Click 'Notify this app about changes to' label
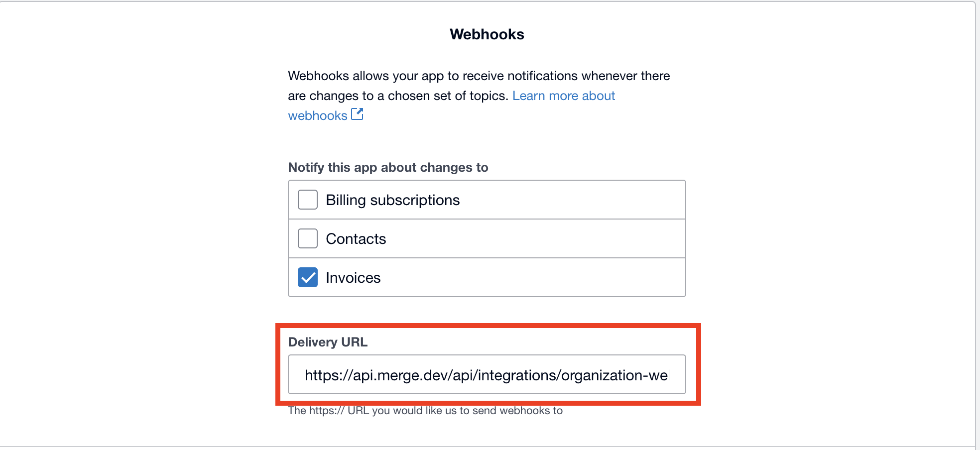This screenshot has width=980, height=450. tap(388, 167)
